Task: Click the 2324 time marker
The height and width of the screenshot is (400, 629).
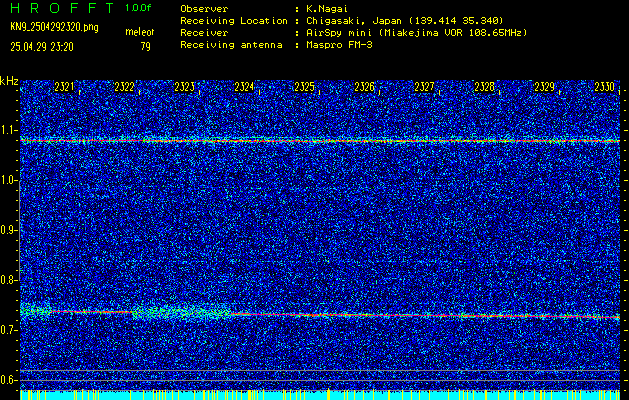Action: [244, 87]
